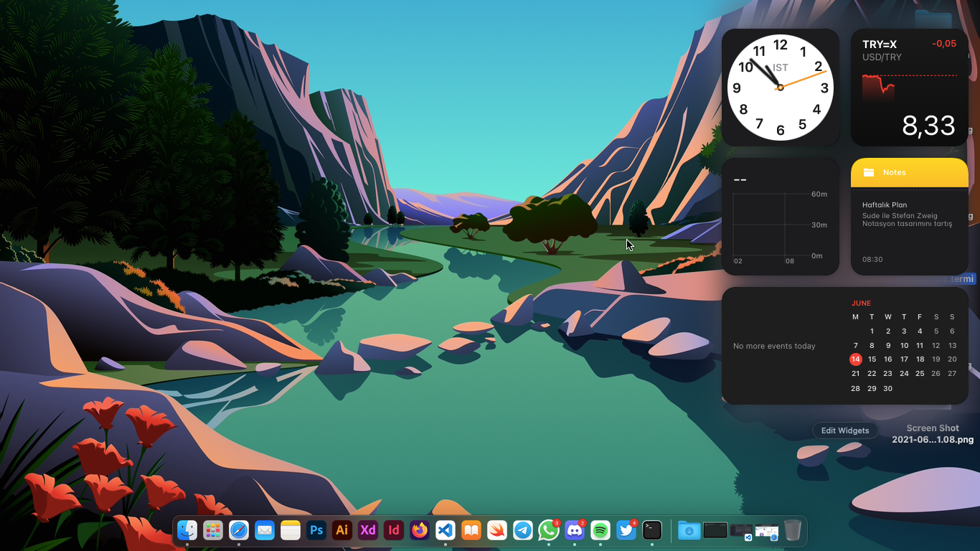The image size is (980, 551).
Task: Select date 25 in the calendar widget
Action: pos(920,374)
